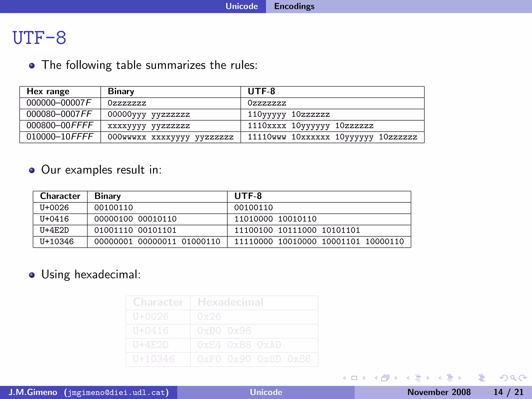Click the presentation outline lines icon
532x399 pixels.
(481, 378)
